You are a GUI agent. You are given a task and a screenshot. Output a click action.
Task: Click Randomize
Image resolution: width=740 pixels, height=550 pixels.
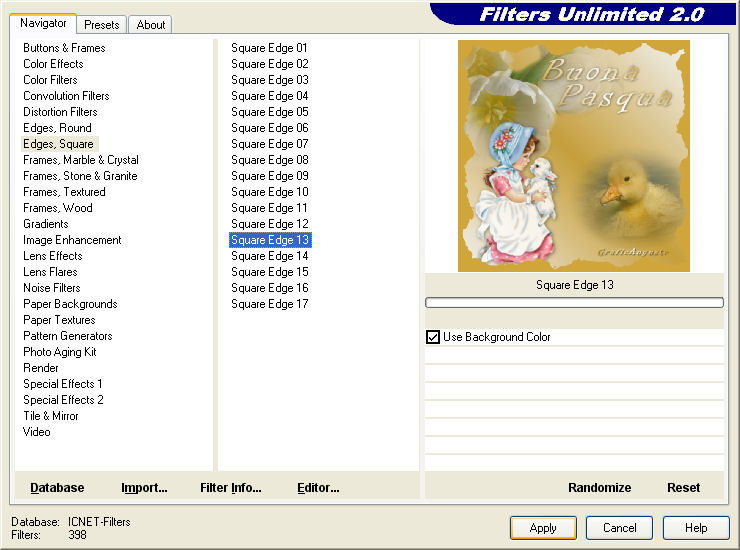point(599,488)
